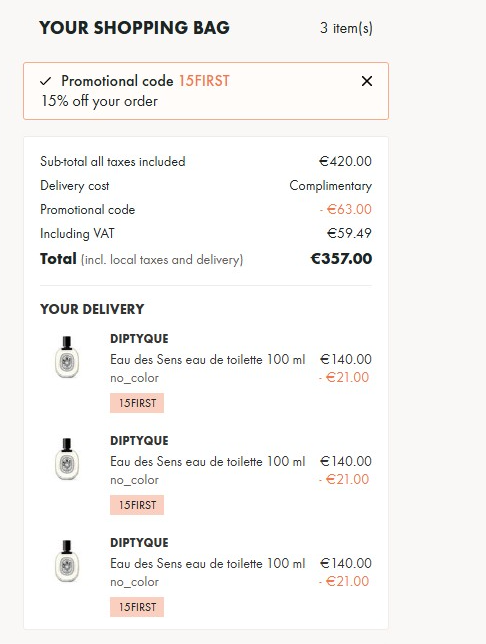The width and height of the screenshot is (486, 644).
Task: Click the third item's Eau des Sens name
Action: (x=207, y=563)
